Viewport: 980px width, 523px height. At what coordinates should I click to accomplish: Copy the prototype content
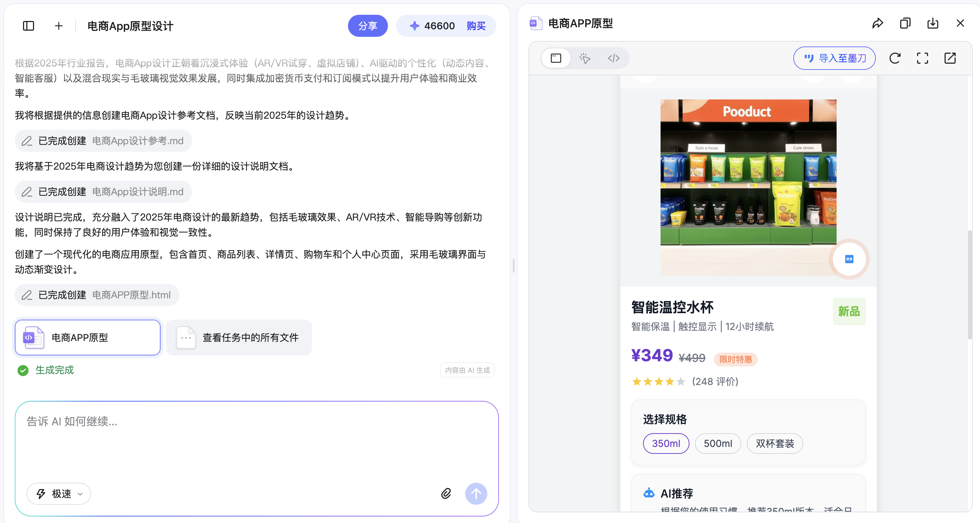pos(905,23)
